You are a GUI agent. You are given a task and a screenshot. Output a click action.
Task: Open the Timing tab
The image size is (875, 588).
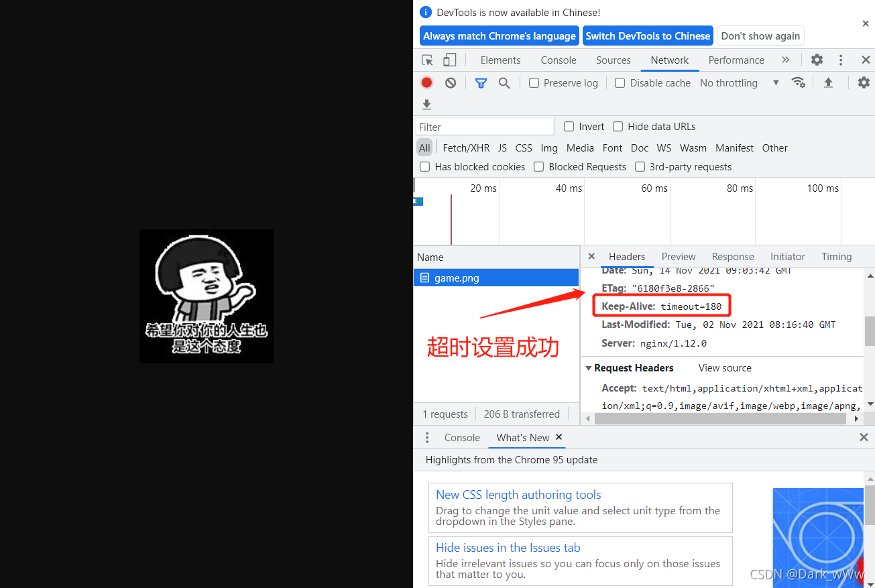pos(836,256)
